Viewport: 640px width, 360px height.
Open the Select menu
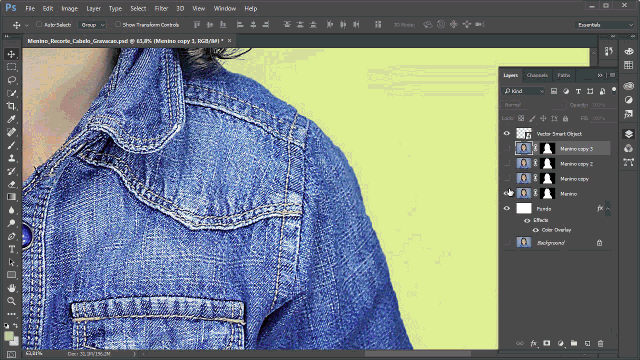coord(138,9)
